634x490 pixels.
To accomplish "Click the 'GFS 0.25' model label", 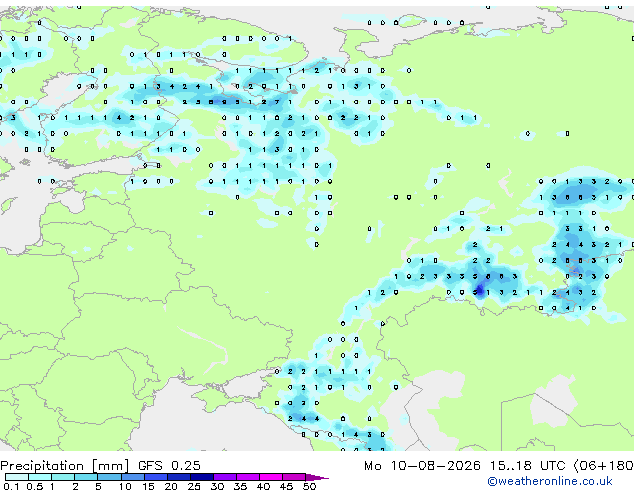I will point(169,466).
